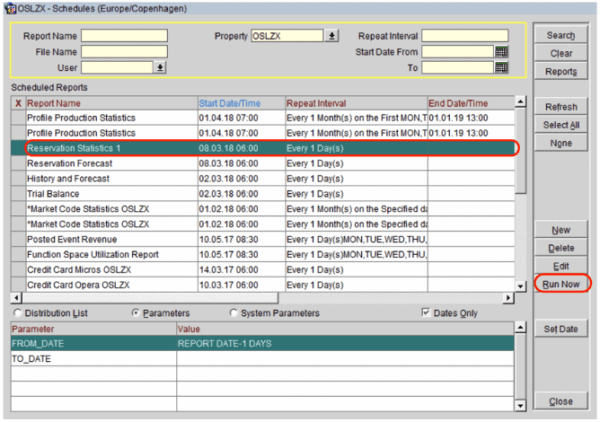Click the horizontal scroll right arrow
600x422 pixels.
point(508,298)
